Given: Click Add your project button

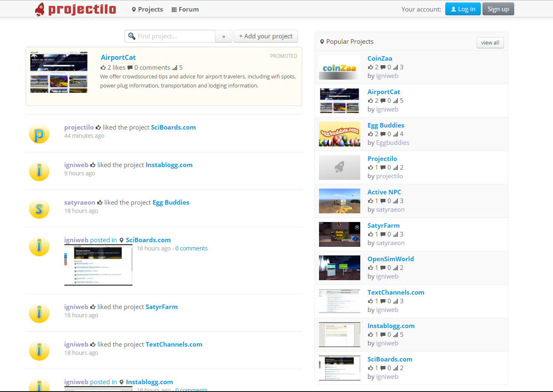Looking at the screenshot, I should [x=266, y=36].
